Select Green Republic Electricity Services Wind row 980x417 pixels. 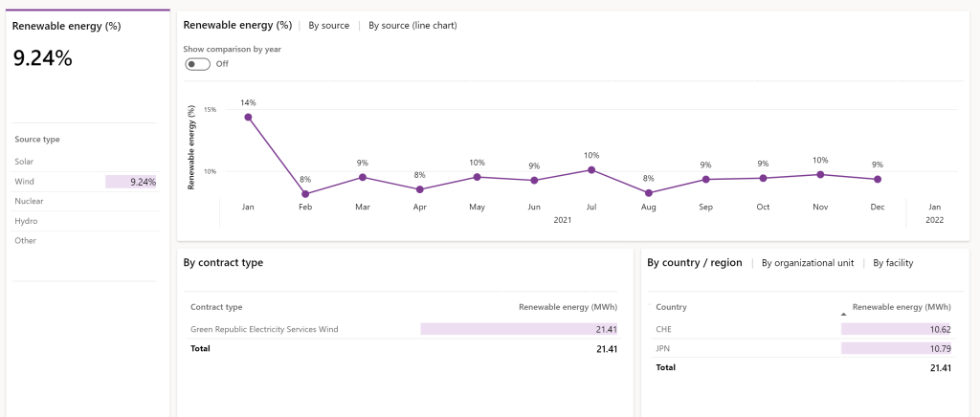click(264, 329)
